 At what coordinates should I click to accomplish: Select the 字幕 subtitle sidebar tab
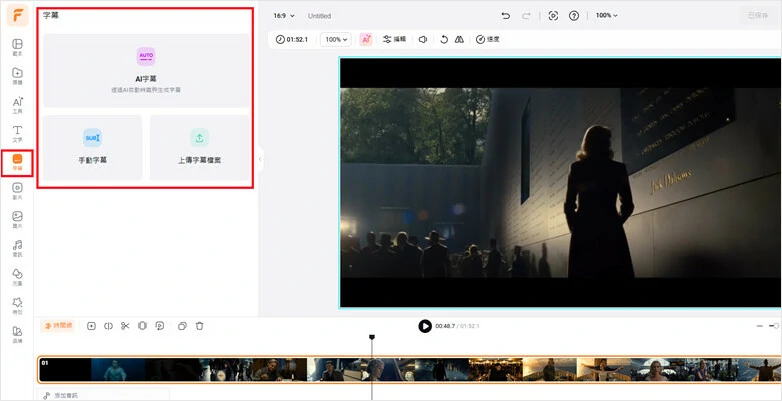(x=17, y=162)
